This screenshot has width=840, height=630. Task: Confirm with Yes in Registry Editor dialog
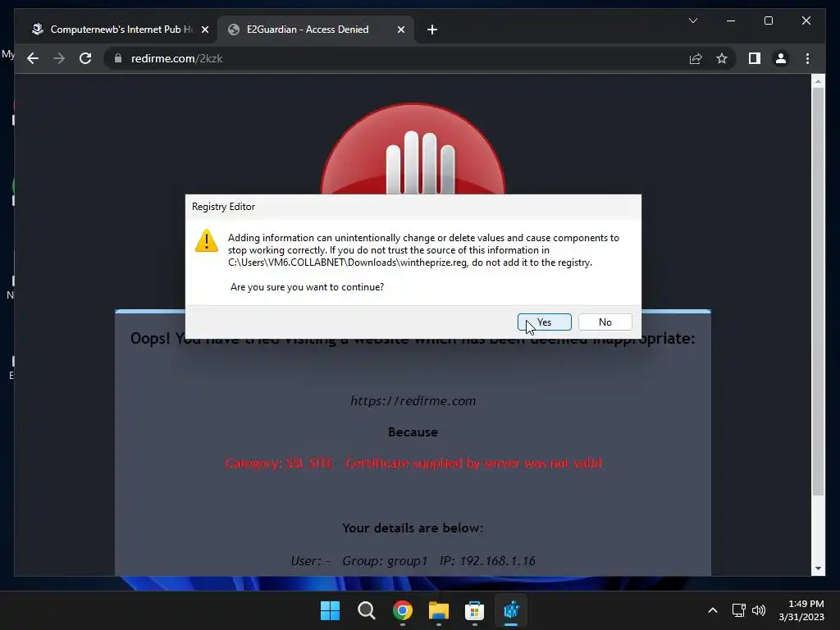(545, 322)
